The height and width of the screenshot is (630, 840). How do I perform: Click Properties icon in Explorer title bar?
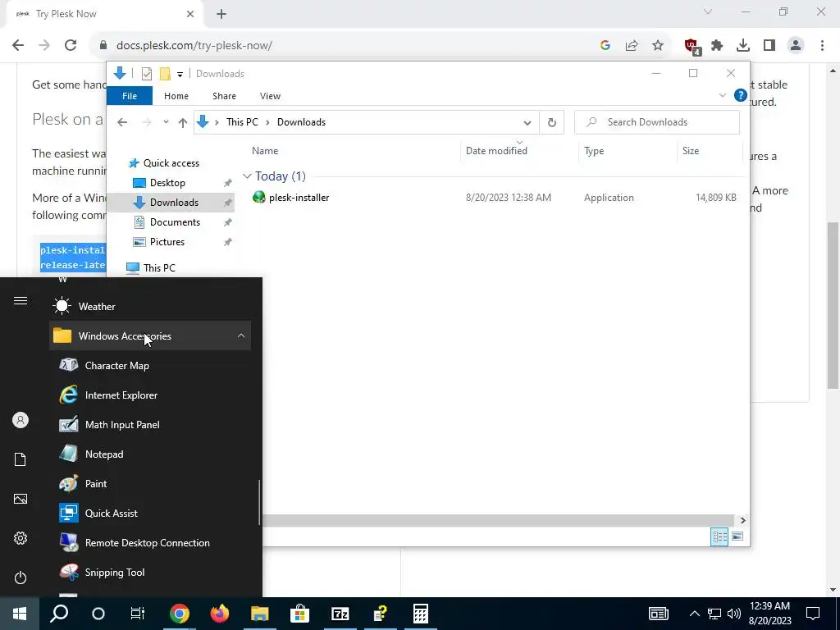click(x=147, y=73)
